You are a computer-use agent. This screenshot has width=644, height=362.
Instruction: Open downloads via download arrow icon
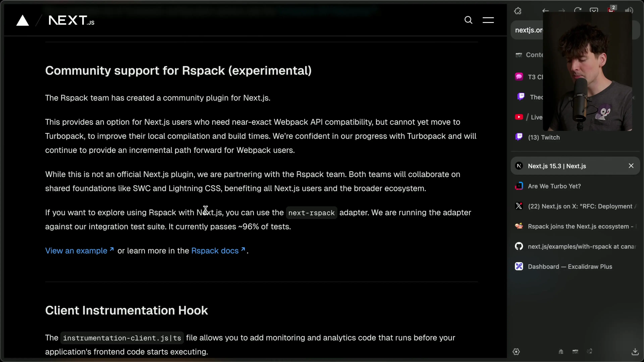[x=635, y=352]
